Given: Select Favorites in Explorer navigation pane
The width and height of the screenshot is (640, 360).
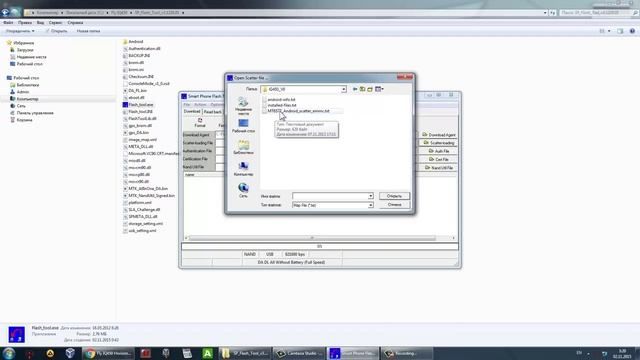Looking at the screenshot, I should point(20,43).
